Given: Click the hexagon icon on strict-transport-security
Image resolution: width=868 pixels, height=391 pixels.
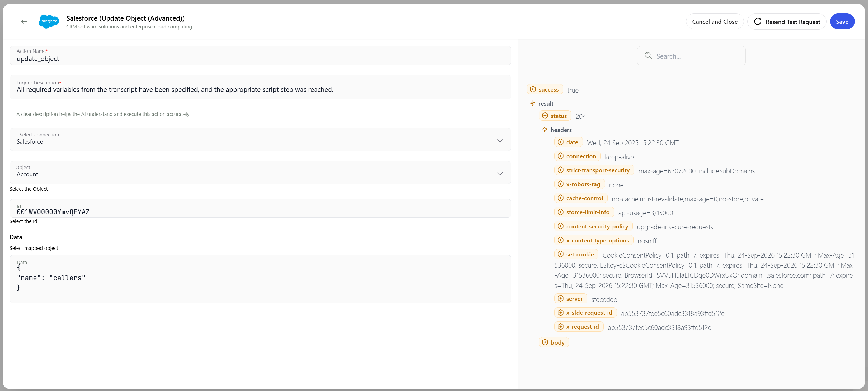Looking at the screenshot, I should coord(560,170).
